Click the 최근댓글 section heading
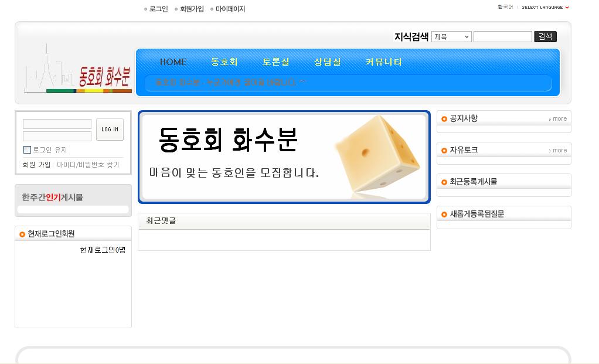Screen dimensions: 599x364 coord(161,220)
